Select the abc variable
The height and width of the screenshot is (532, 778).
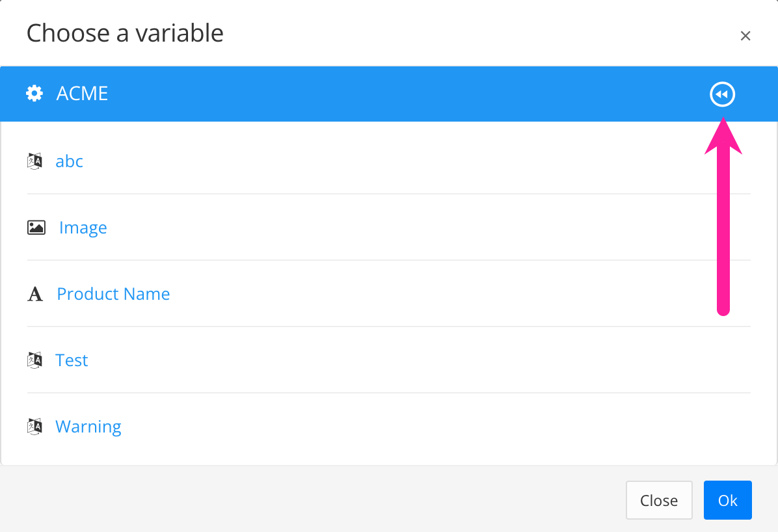pyautogui.click(x=70, y=161)
